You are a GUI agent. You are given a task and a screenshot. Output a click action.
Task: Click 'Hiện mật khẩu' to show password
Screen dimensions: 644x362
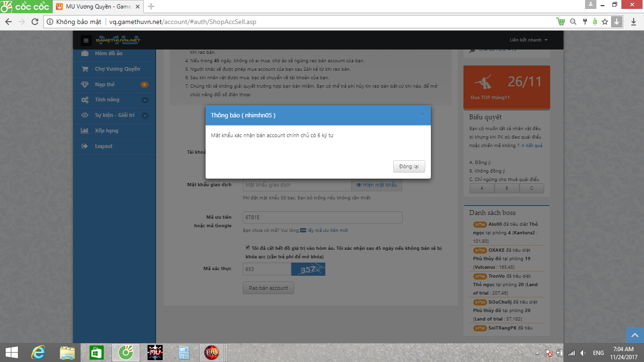tap(377, 185)
